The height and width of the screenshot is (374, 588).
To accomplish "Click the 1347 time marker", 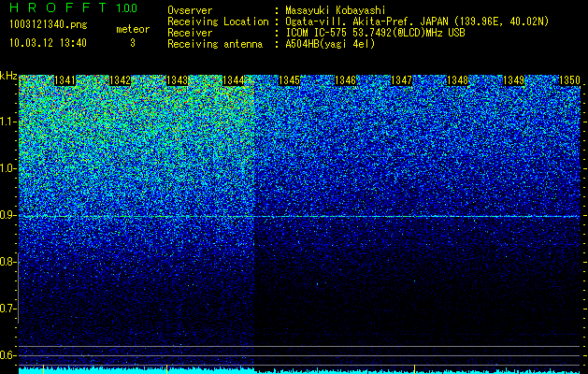I will (401, 80).
